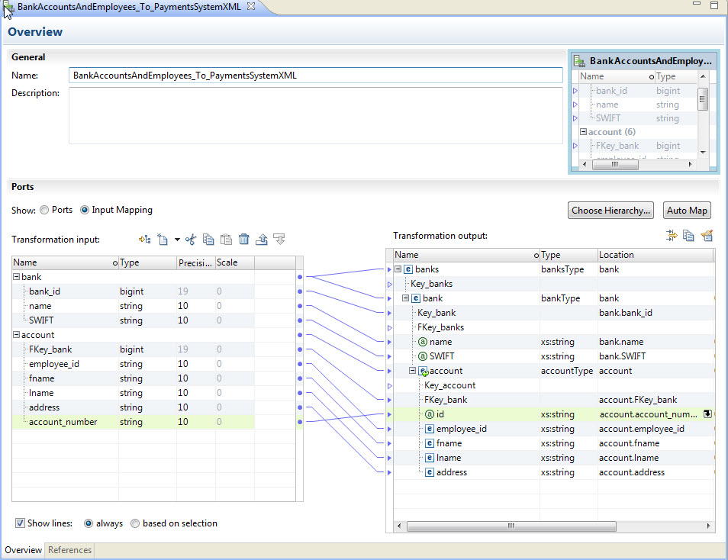Select the Ports radio button

(44, 210)
